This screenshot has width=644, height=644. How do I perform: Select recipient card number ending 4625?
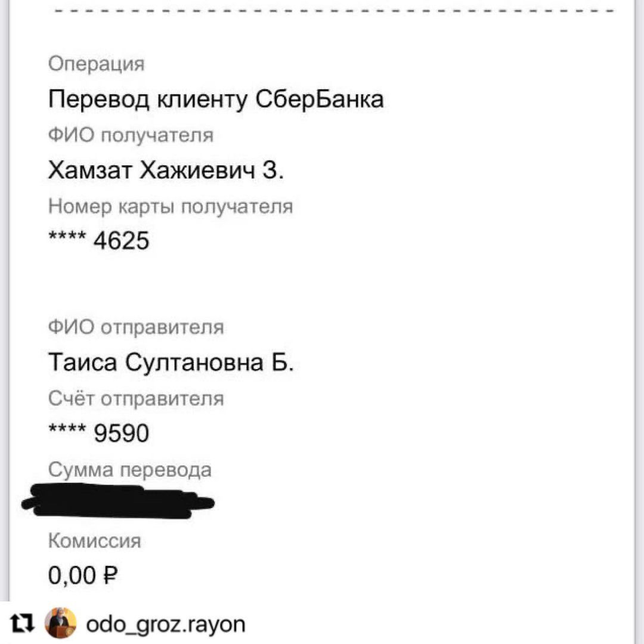click(x=98, y=241)
